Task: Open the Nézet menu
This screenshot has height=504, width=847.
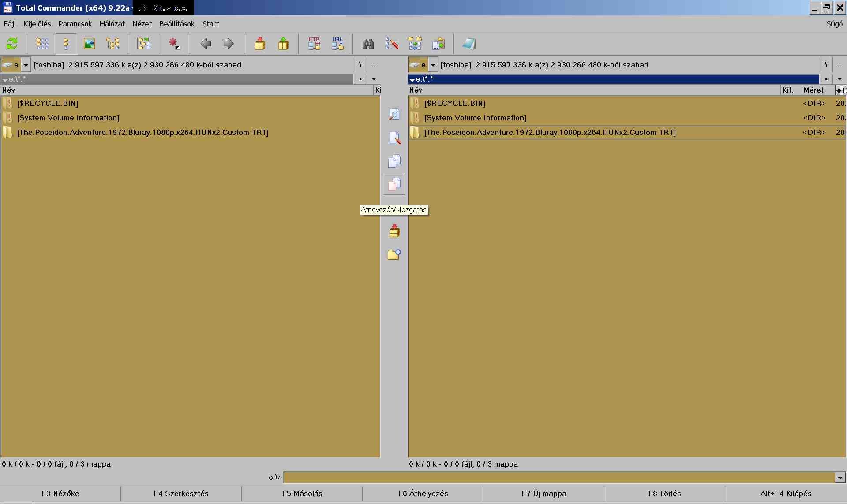Action: click(142, 24)
